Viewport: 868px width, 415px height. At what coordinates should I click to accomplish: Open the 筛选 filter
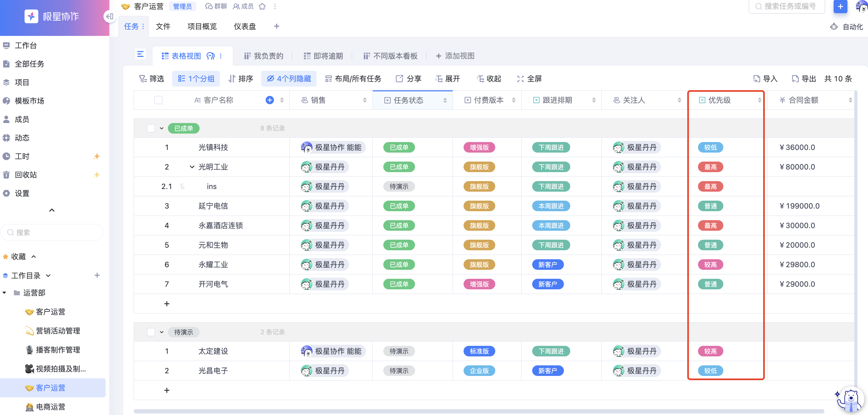[x=152, y=79]
